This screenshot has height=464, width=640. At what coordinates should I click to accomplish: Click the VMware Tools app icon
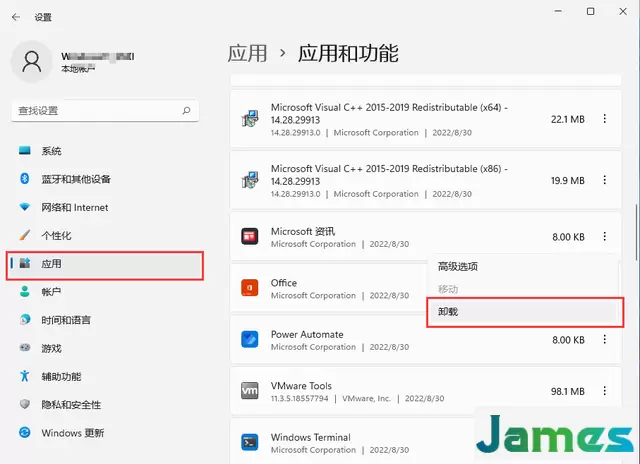click(x=249, y=391)
